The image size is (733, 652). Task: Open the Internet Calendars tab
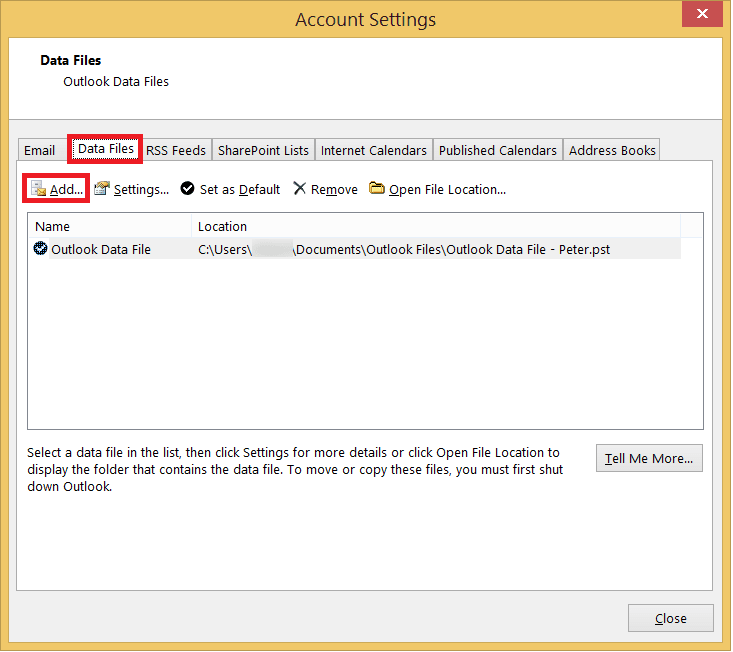click(x=374, y=150)
